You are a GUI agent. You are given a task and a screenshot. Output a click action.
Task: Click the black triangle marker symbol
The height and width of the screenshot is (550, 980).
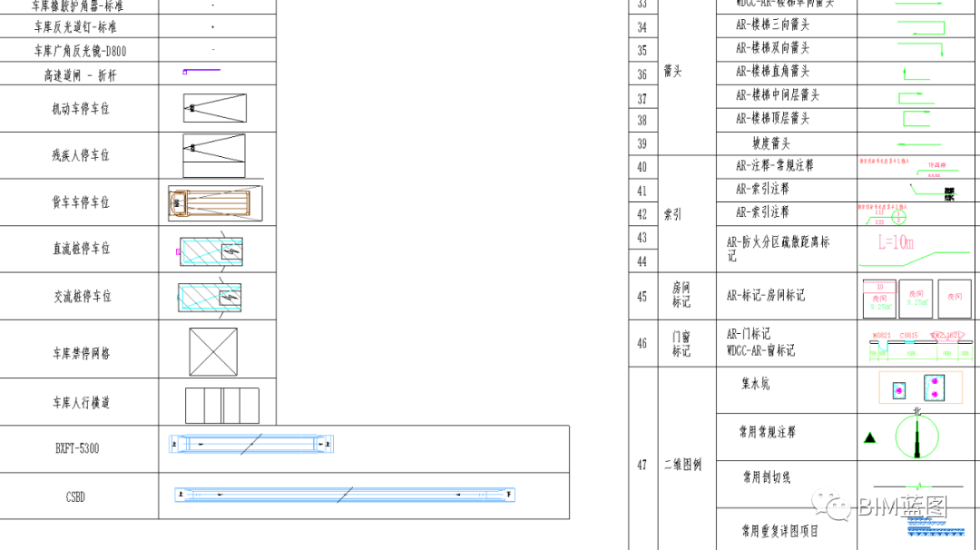click(869, 437)
